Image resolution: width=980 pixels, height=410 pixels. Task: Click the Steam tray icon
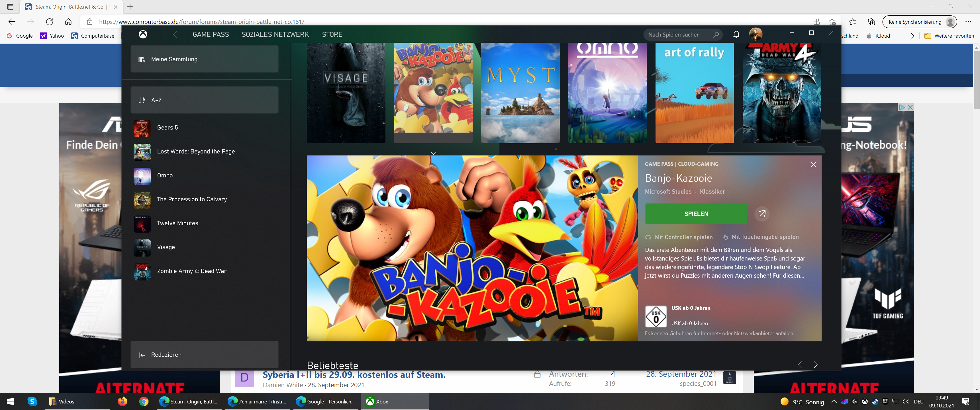point(875,402)
